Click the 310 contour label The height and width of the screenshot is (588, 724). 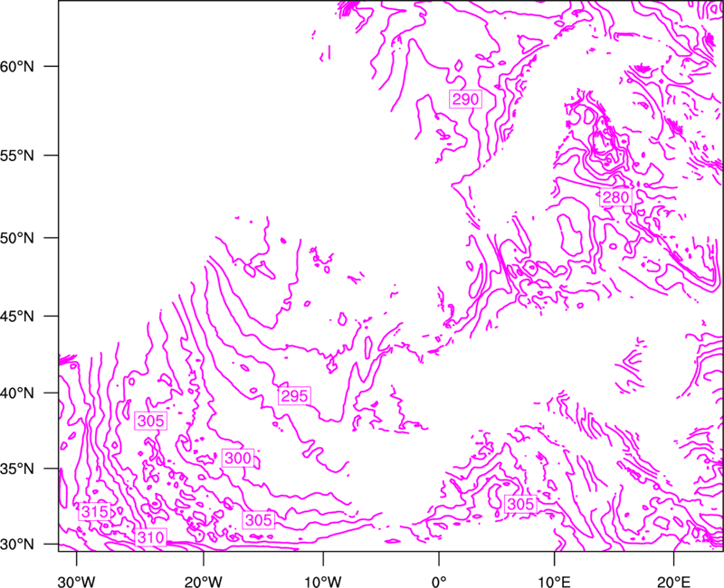pos(150,537)
